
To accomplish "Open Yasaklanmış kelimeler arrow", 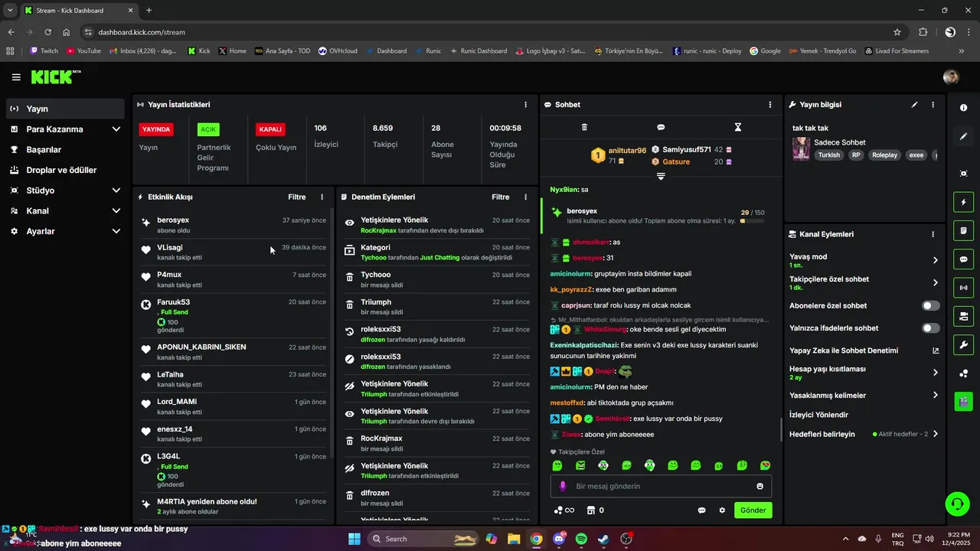I will [x=935, y=396].
